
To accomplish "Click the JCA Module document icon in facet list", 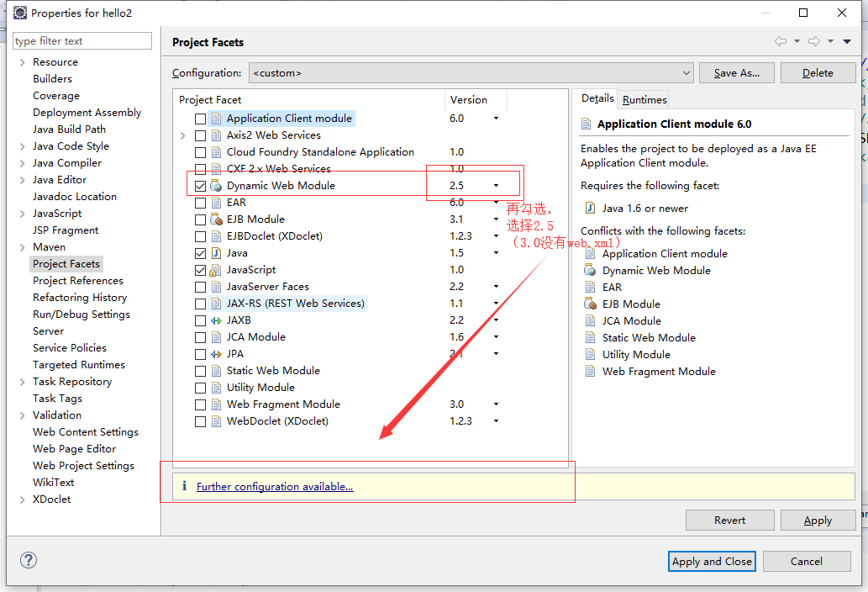I will click(216, 337).
